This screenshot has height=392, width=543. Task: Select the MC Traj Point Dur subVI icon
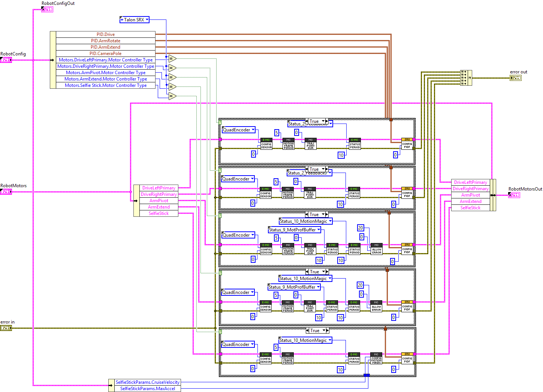click(x=310, y=144)
